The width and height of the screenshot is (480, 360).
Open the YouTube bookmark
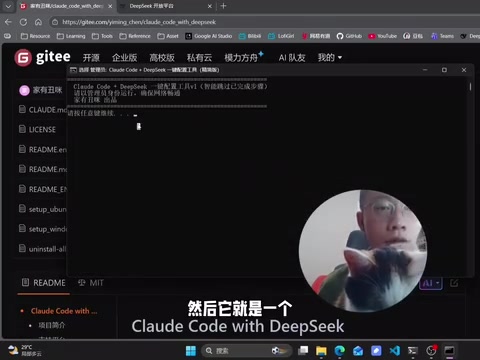tap(382, 36)
